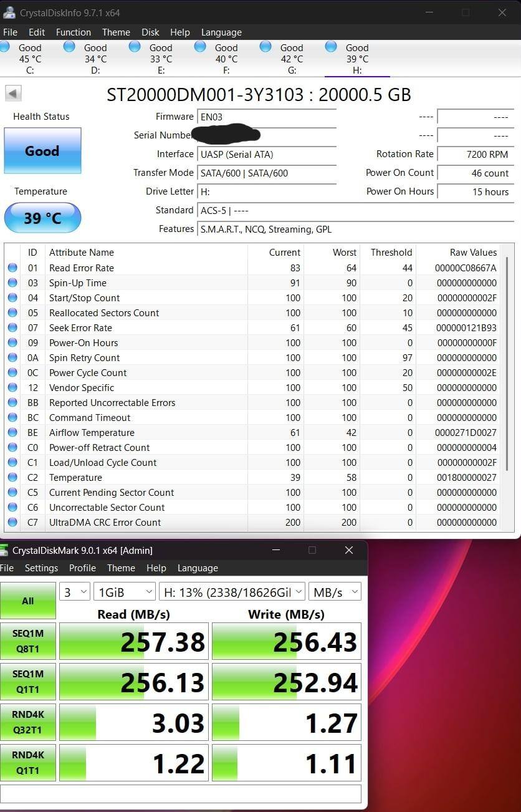Select the G: drive status icon
521x812 pixels.
coord(265,47)
